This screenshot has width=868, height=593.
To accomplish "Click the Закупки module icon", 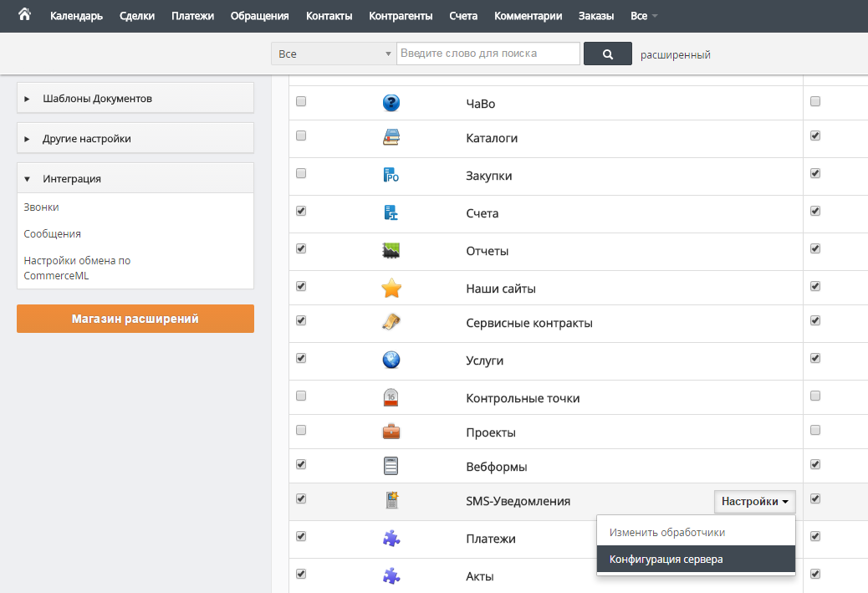I will point(391,176).
